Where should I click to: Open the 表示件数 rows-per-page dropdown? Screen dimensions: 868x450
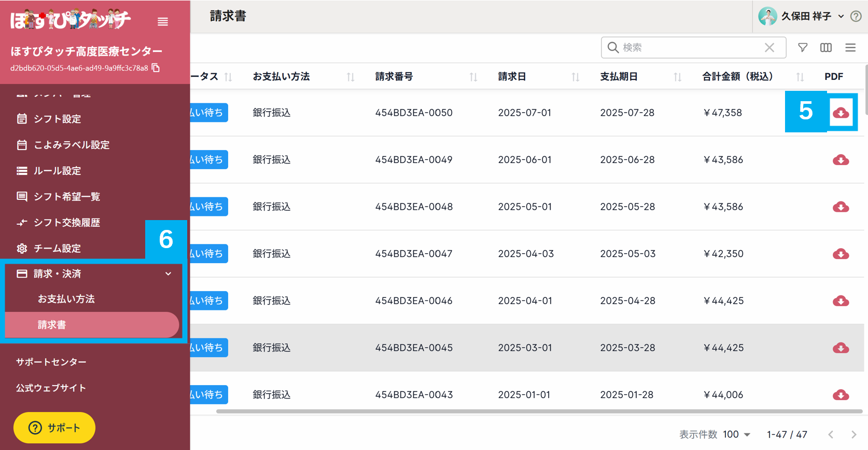click(x=737, y=434)
